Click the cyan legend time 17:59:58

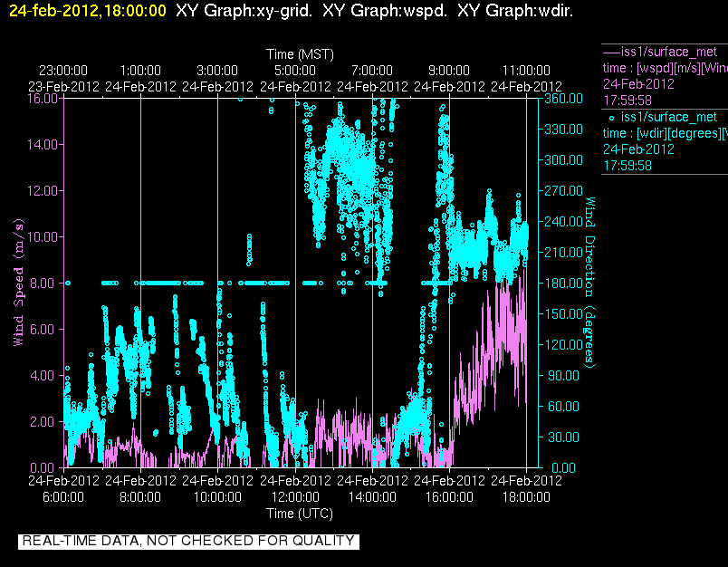[627, 166]
